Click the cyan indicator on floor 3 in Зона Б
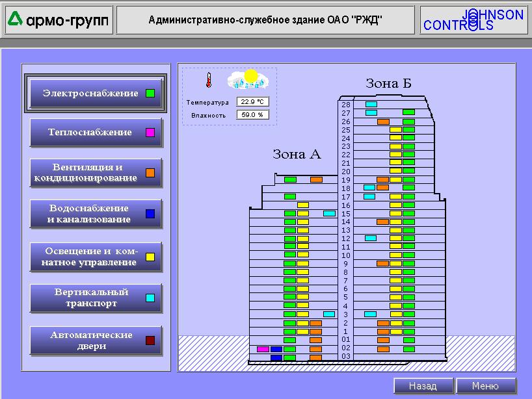Viewport: 532px width, 399px height. [370, 315]
